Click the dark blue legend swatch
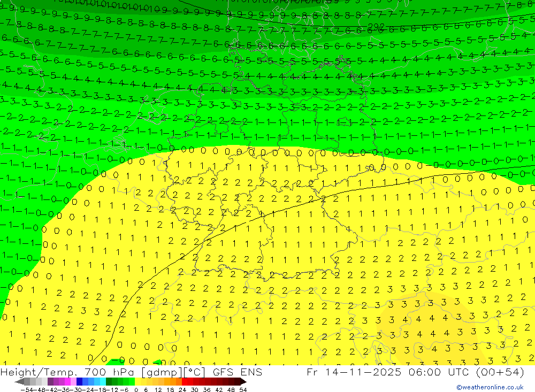 coord(79,381)
